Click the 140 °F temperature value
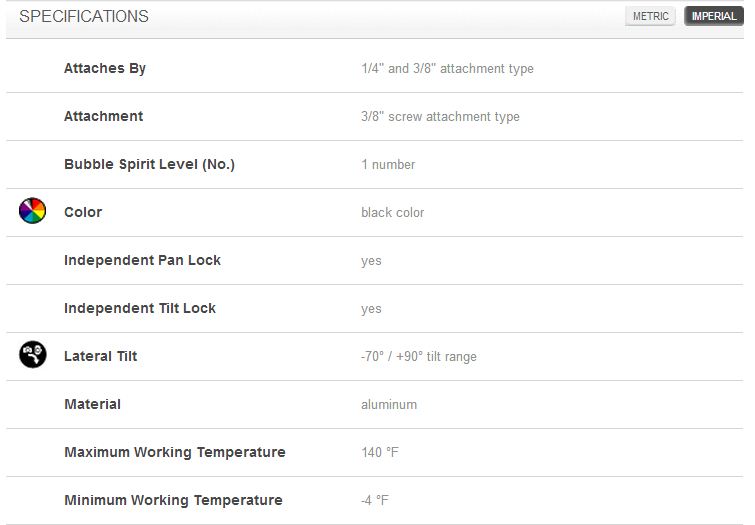The height and width of the screenshot is (525, 755). coord(380,452)
